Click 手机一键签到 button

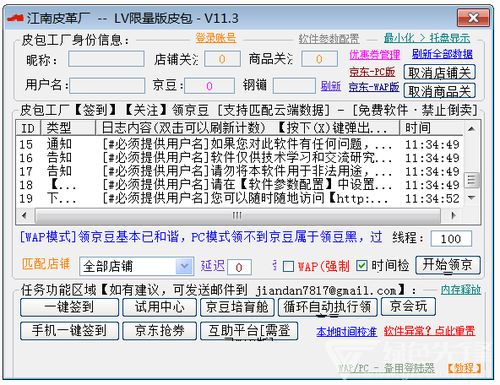pyautogui.click(x=69, y=331)
